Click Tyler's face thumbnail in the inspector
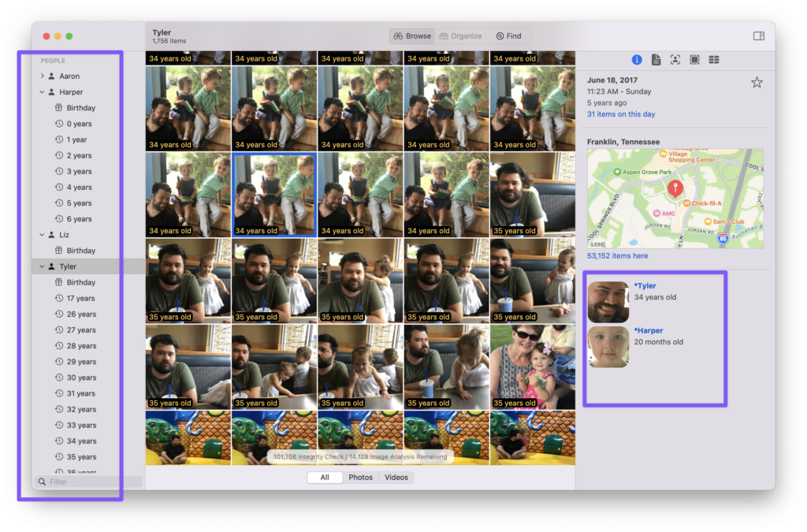The height and width of the screenshot is (532, 807). pos(608,302)
